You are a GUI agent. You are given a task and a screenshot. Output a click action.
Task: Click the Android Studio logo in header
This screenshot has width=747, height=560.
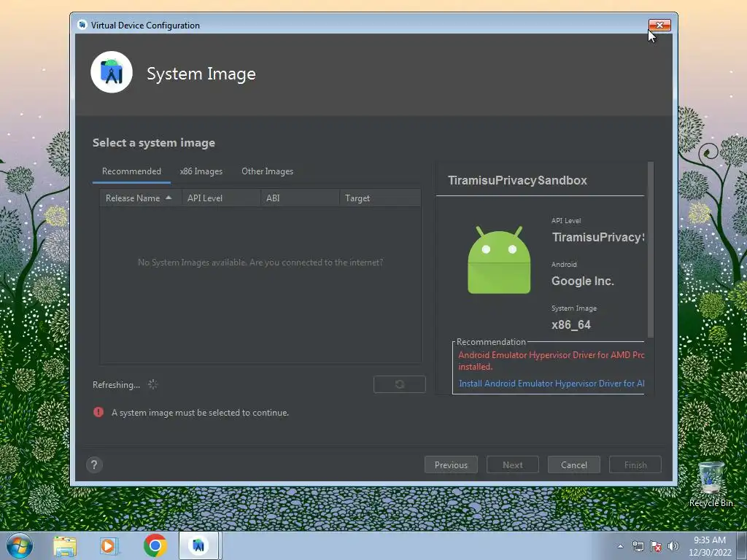[x=112, y=72]
